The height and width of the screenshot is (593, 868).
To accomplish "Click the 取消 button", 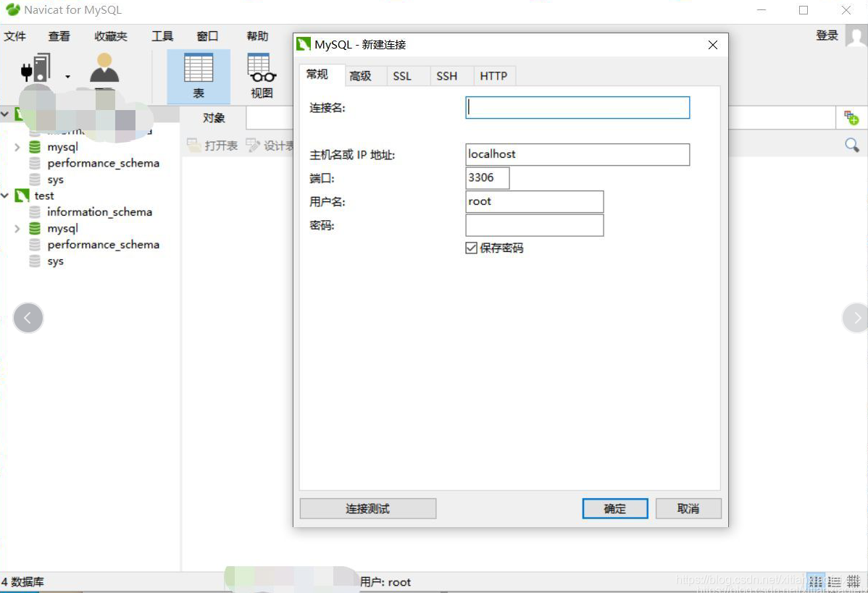I will (688, 508).
